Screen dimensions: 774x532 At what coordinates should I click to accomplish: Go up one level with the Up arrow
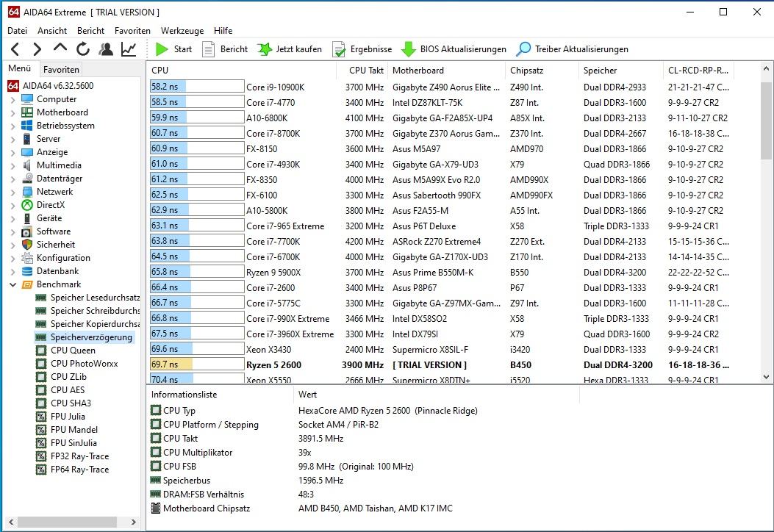(60, 48)
